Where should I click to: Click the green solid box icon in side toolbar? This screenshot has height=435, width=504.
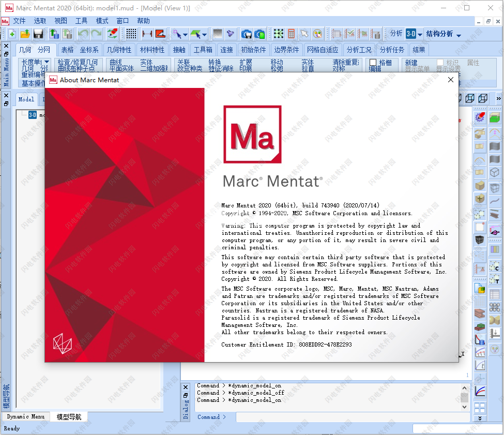[495, 117]
